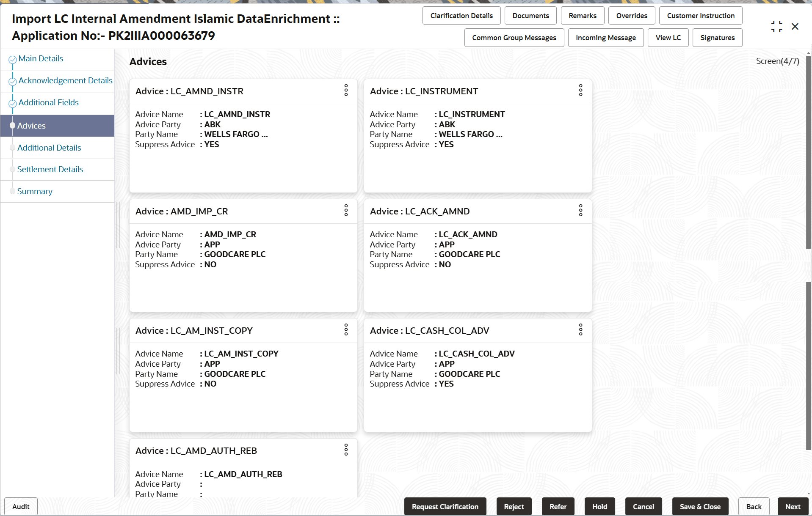Click Suppress Advice YES value in LC_CASH_COL_ADV card

pos(446,384)
